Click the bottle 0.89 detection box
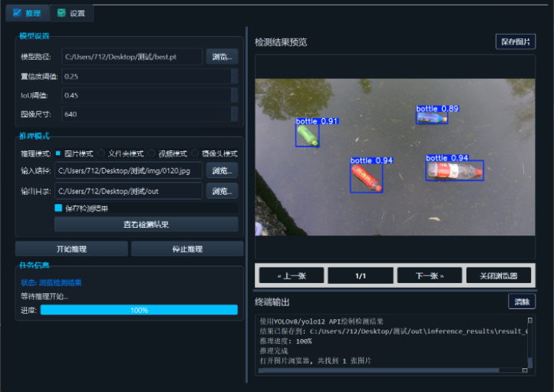Viewport: 554px width, 392px height. point(432,118)
